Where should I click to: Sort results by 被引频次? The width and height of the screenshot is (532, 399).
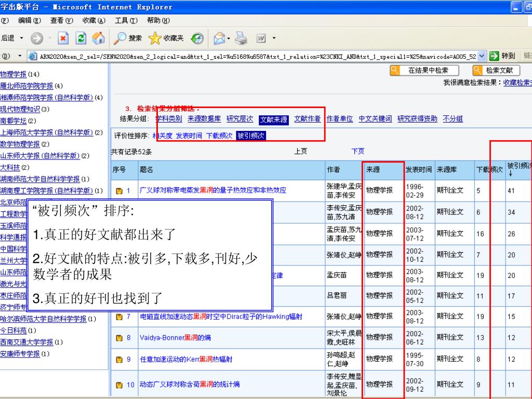[251, 136]
